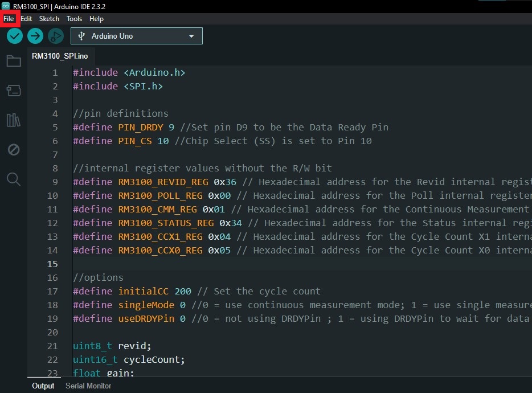
Task: Switch to the Output panel tab
Action: pyautogui.click(x=43, y=386)
